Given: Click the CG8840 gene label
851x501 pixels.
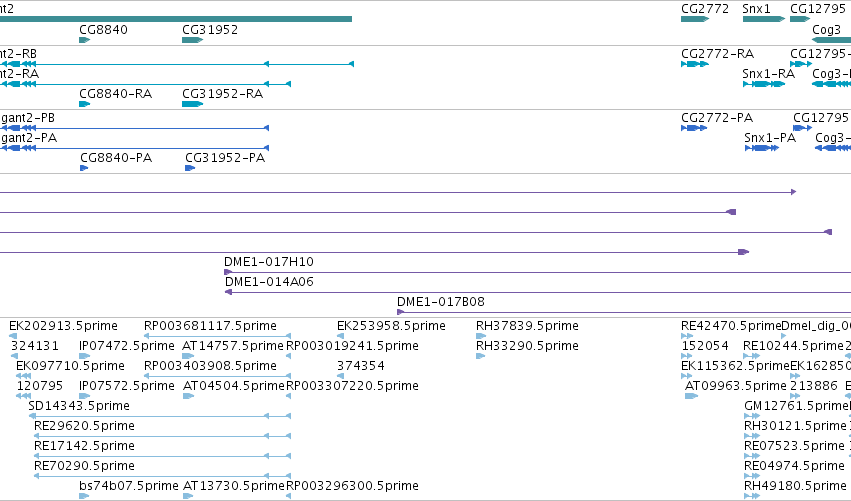Looking at the screenshot, I should 103,29.
